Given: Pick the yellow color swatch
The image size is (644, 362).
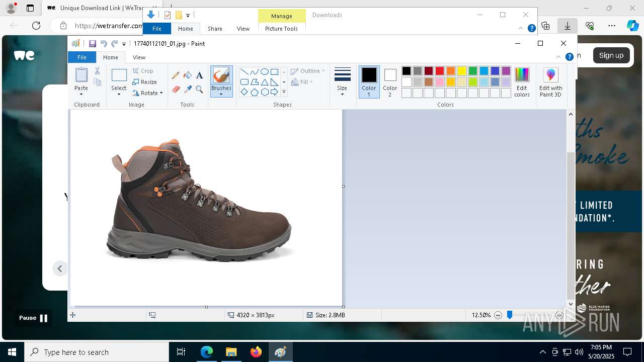Looking at the screenshot, I should pos(462,71).
